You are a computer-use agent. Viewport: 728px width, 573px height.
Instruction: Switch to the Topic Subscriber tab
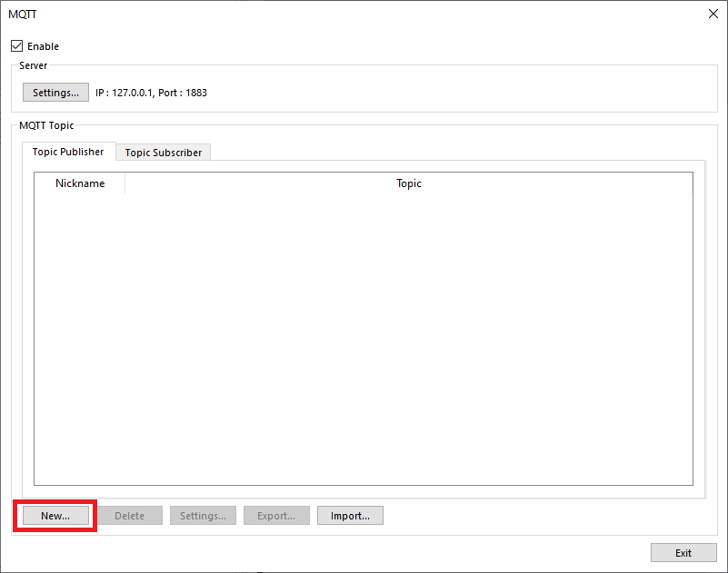click(x=163, y=153)
